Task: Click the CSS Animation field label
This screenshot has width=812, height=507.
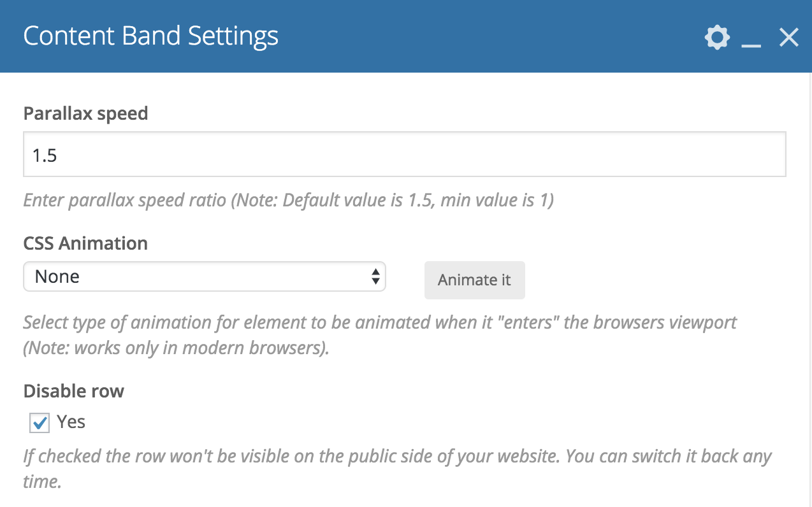Action: click(85, 243)
